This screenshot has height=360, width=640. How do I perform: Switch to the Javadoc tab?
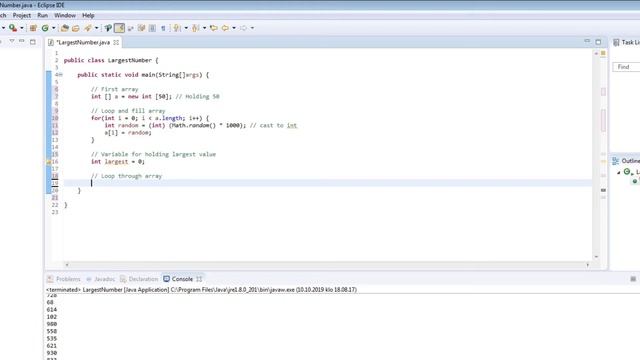100,279
